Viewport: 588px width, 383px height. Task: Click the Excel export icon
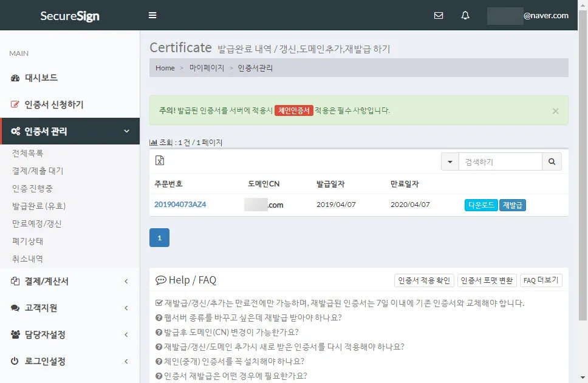pyautogui.click(x=160, y=161)
